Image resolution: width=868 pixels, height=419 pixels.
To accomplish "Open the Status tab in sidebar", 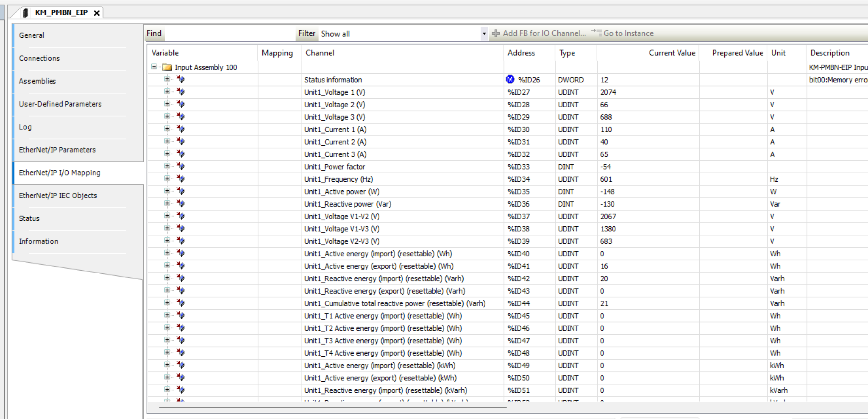I will tap(29, 219).
